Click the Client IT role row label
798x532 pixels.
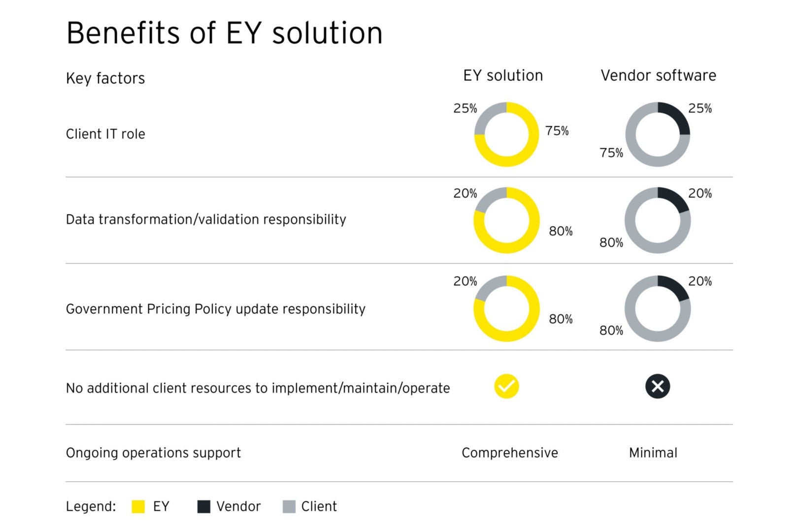[105, 134]
